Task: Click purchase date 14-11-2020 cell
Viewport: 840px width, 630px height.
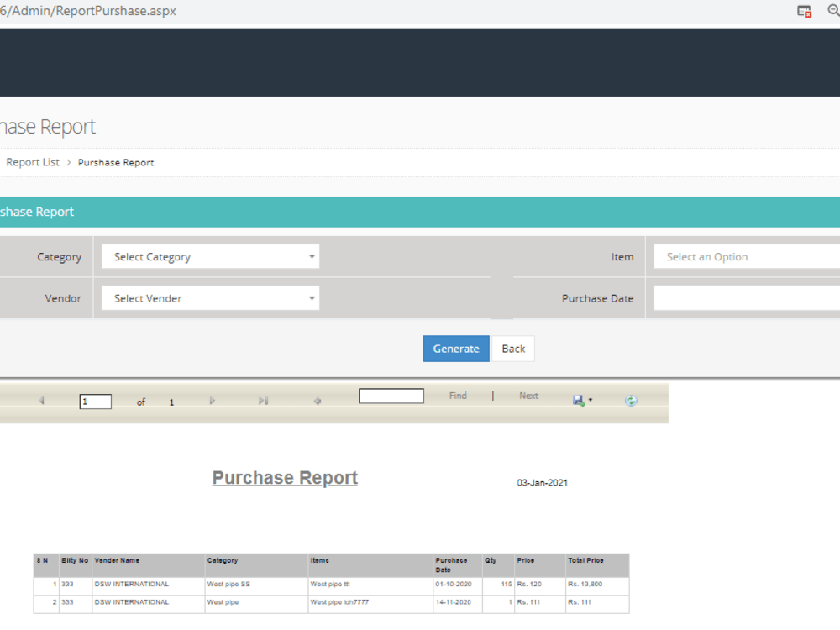Action: [454, 602]
